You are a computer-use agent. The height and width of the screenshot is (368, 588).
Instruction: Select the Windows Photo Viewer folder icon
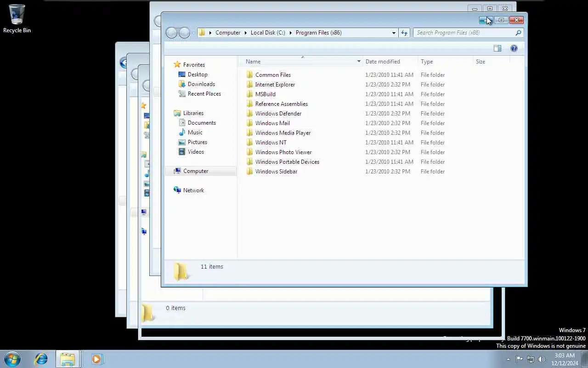(249, 152)
